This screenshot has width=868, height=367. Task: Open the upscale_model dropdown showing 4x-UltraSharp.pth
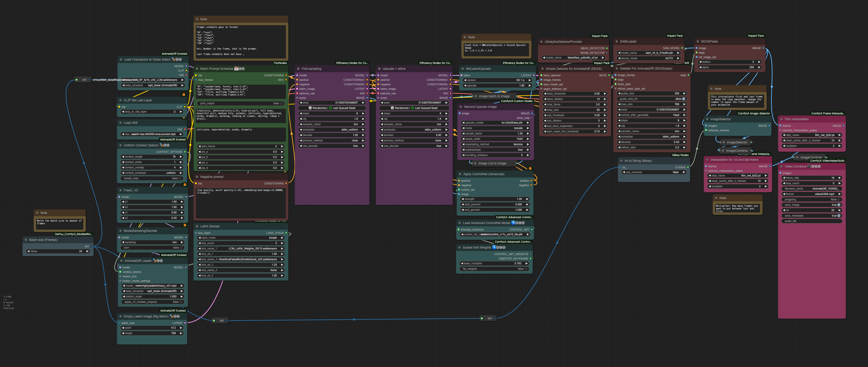(495, 123)
